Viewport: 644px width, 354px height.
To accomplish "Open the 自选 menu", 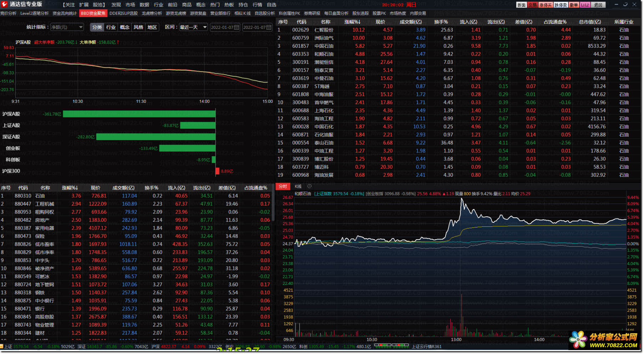I will tap(272, 5).
